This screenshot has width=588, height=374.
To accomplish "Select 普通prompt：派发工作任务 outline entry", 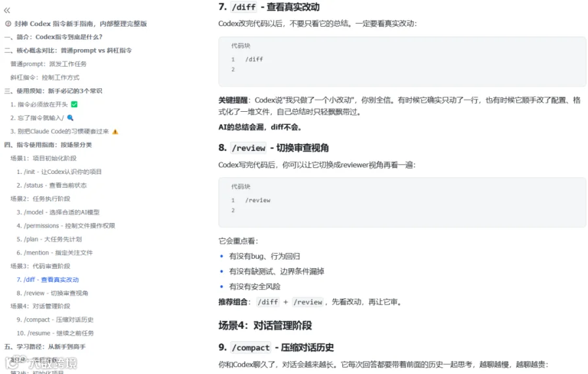I will 48,64.
